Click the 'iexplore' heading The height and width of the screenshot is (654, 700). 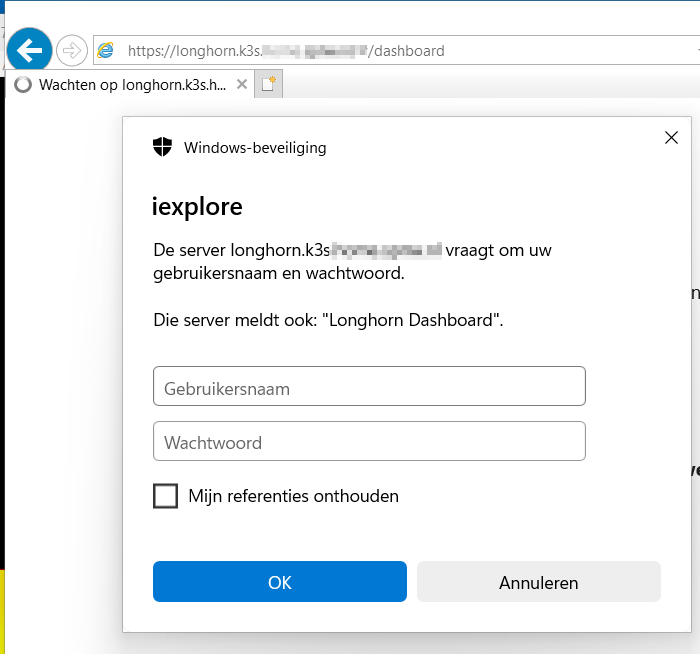[197, 207]
